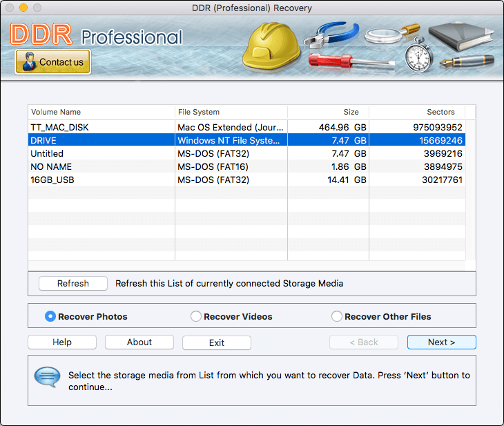Select the DRIVE volume row
The width and height of the screenshot is (504, 426).
[x=246, y=140]
